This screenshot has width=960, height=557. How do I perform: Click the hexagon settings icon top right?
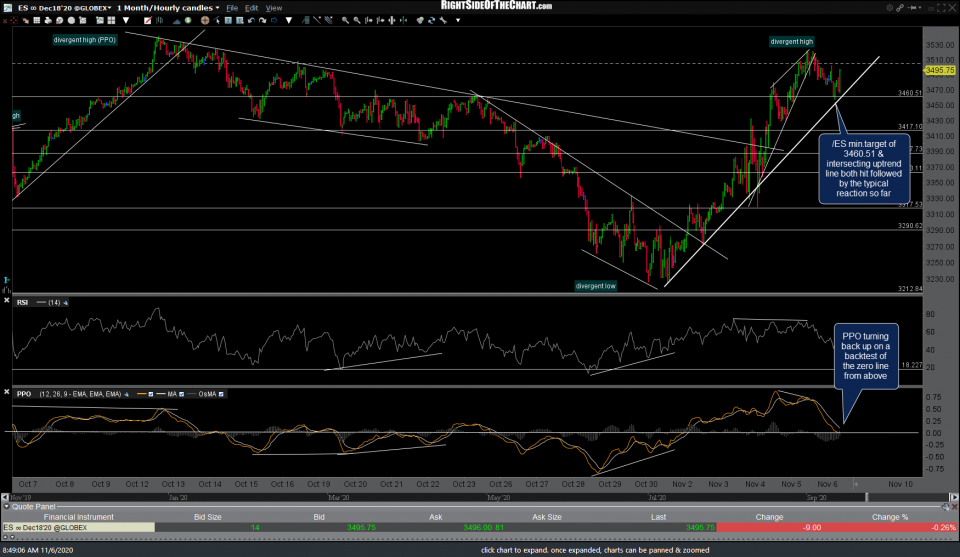click(x=890, y=7)
